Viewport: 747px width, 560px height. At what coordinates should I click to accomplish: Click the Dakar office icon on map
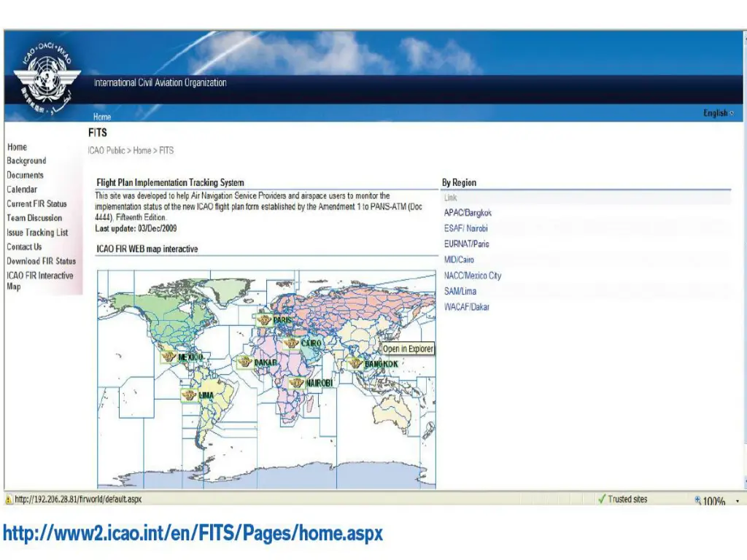coord(245,362)
